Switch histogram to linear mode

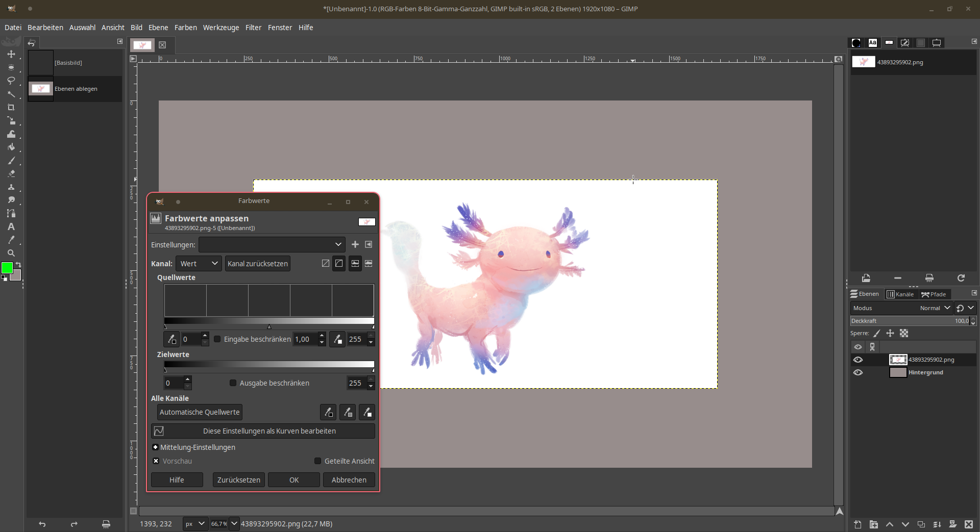[x=355, y=264]
